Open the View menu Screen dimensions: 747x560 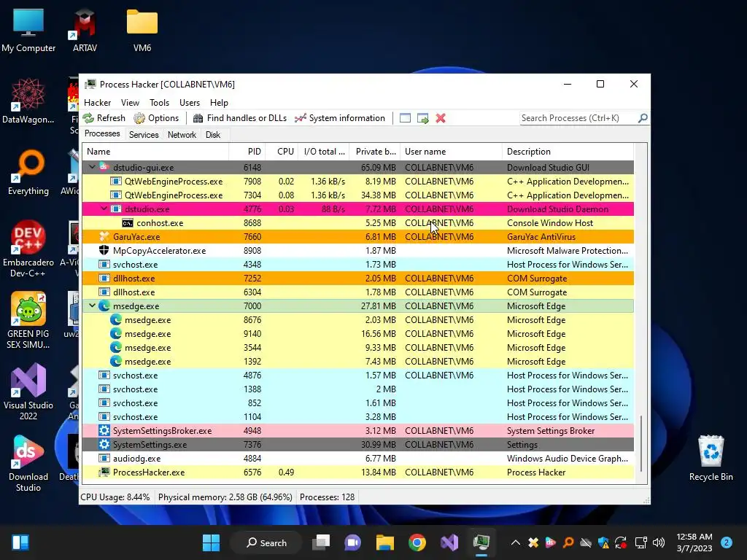130,103
